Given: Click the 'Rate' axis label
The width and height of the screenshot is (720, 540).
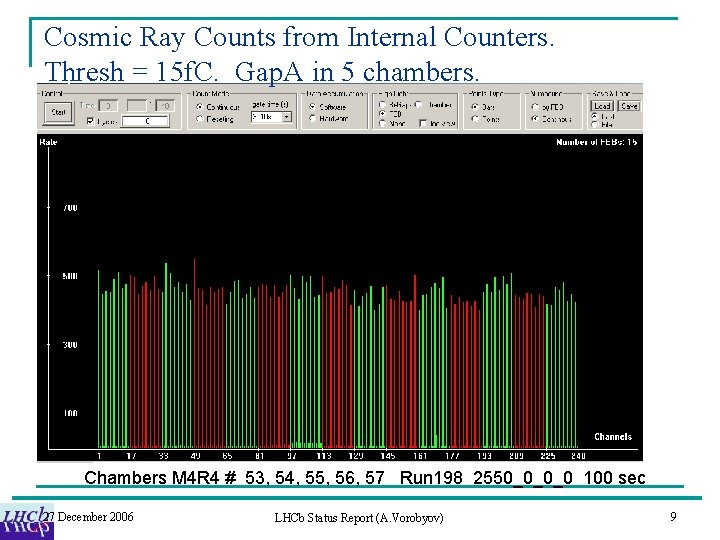Looking at the screenshot, I should (48, 142).
